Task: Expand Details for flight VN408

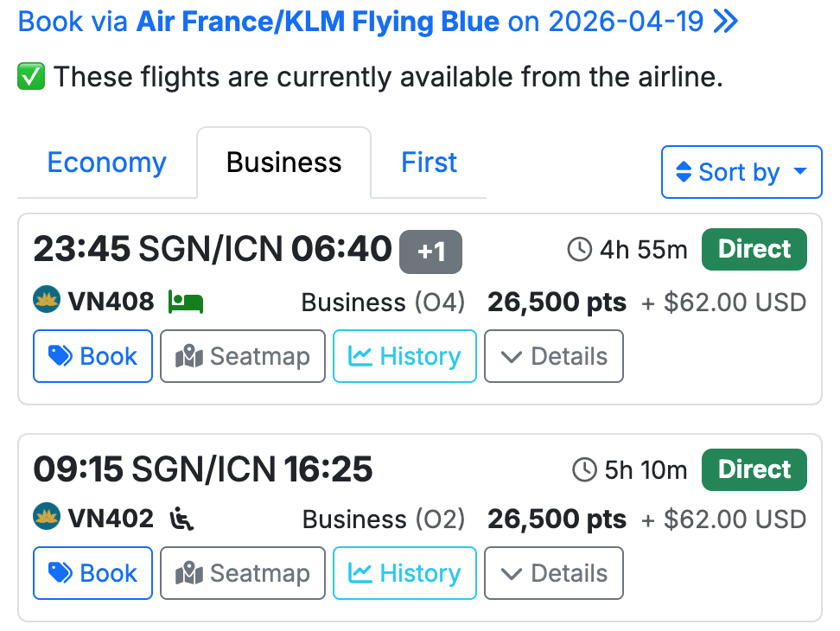Action: 553,356
